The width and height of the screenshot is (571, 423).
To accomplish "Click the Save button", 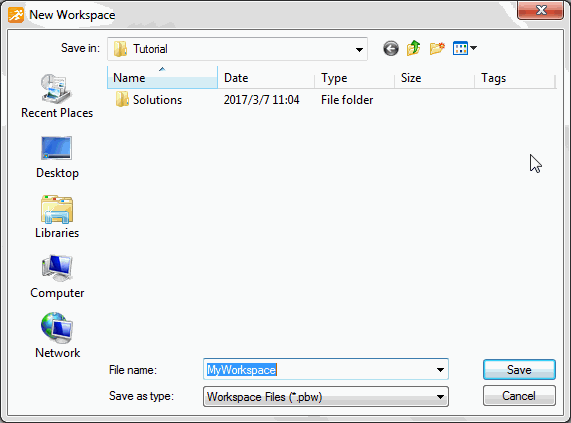I will (519, 370).
